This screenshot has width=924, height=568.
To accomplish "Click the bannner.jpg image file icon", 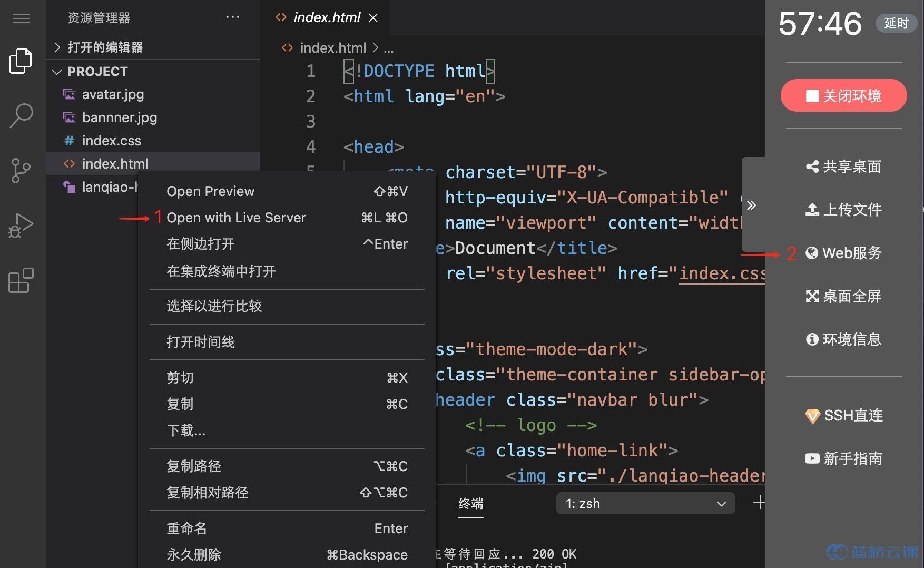I will (69, 117).
